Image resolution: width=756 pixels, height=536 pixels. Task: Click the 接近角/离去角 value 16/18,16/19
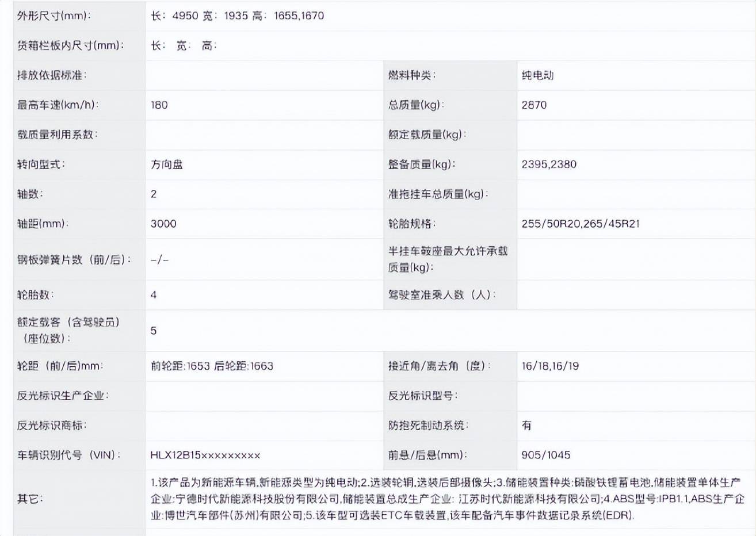point(550,366)
